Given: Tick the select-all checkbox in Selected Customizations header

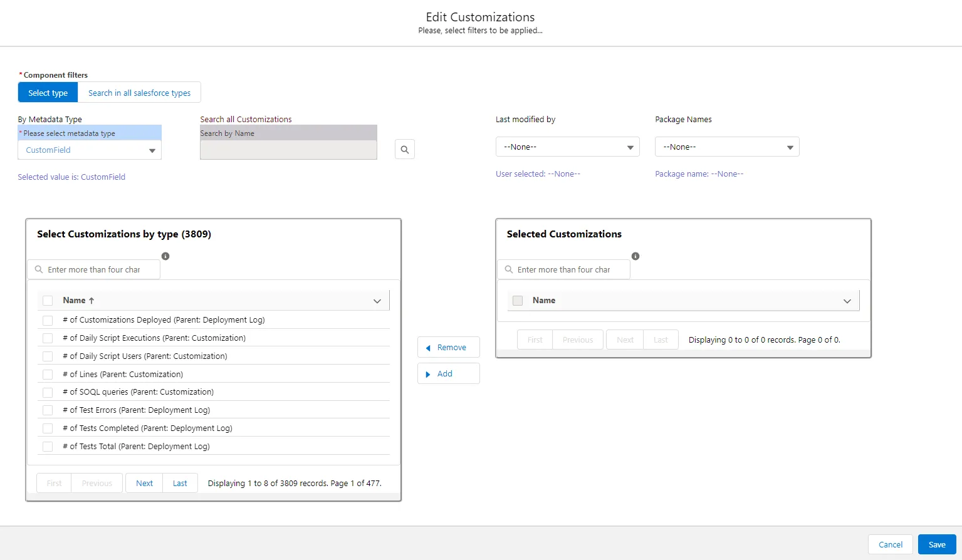Looking at the screenshot, I should pos(518,301).
